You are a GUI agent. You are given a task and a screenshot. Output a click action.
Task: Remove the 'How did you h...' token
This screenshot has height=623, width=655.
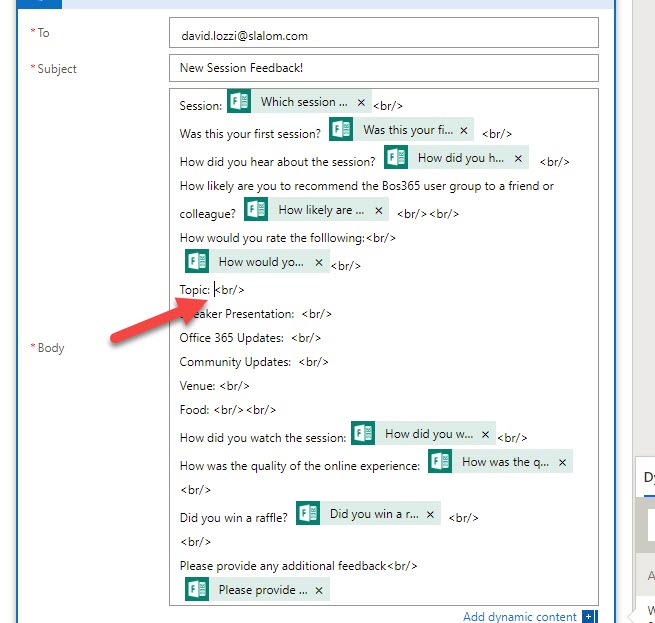518,158
